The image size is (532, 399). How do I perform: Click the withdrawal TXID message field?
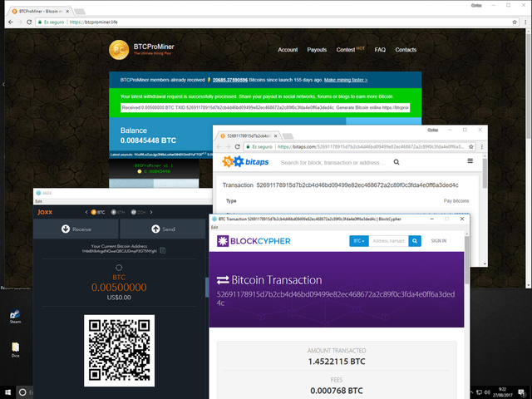point(265,107)
